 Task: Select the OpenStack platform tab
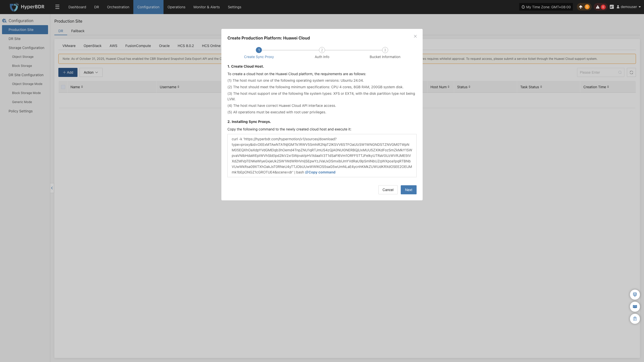(x=93, y=46)
